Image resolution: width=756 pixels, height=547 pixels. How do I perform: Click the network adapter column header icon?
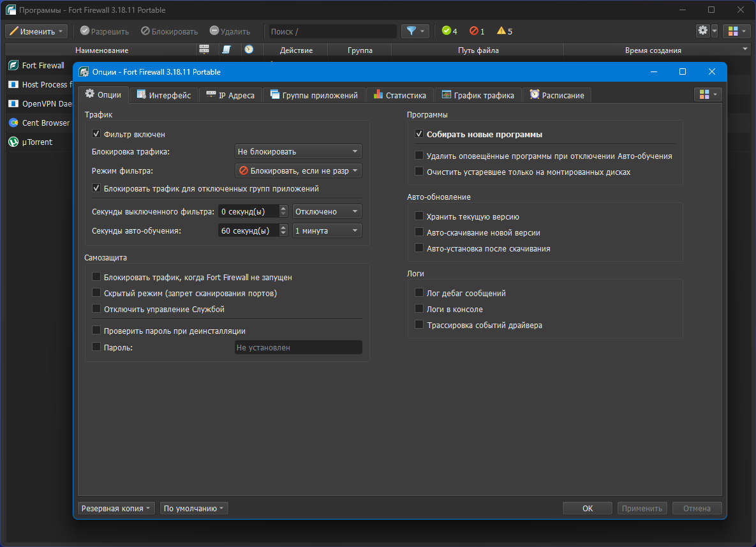(204, 49)
